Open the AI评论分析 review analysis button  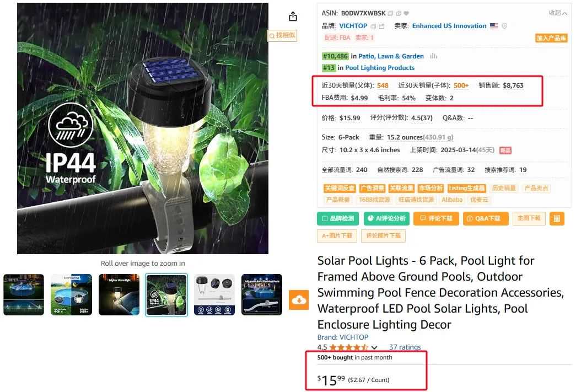point(386,218)
